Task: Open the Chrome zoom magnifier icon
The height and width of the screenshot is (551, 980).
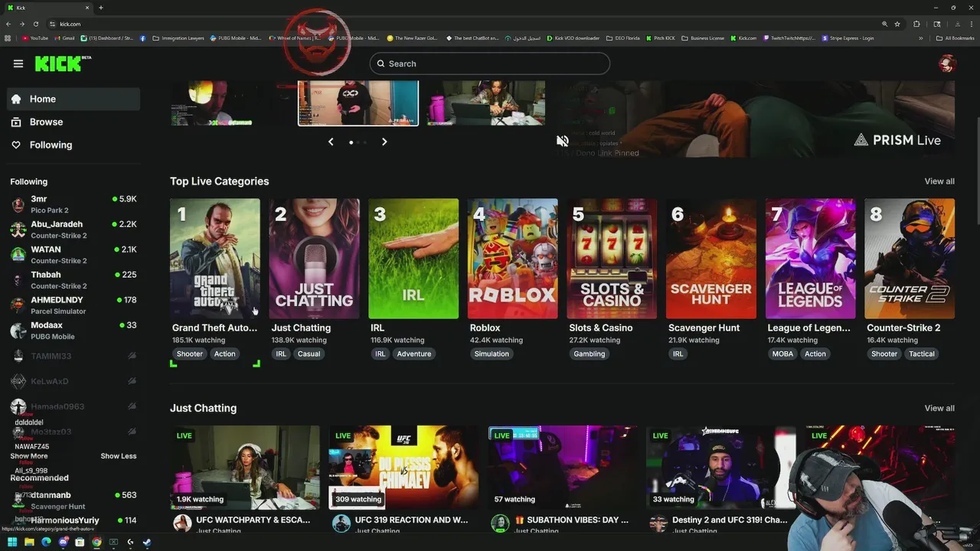Action: pos(884,24)
